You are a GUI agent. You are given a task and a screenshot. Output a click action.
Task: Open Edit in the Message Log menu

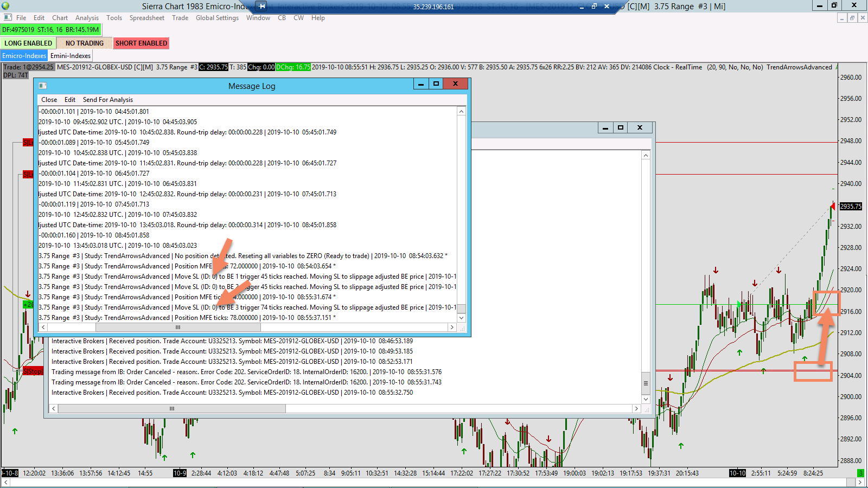(x=70, y=100)
